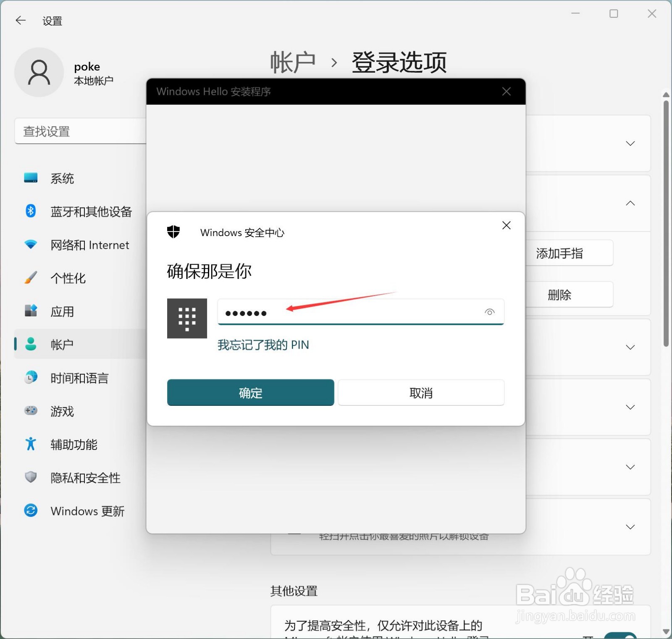Maximize the Settings window
The width and height of the screenshot is (672, 639).
coord(614,14)
